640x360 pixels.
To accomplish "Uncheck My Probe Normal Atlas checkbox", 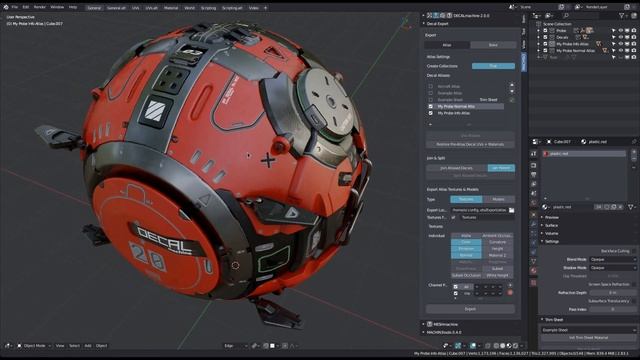I will [431, 107].
